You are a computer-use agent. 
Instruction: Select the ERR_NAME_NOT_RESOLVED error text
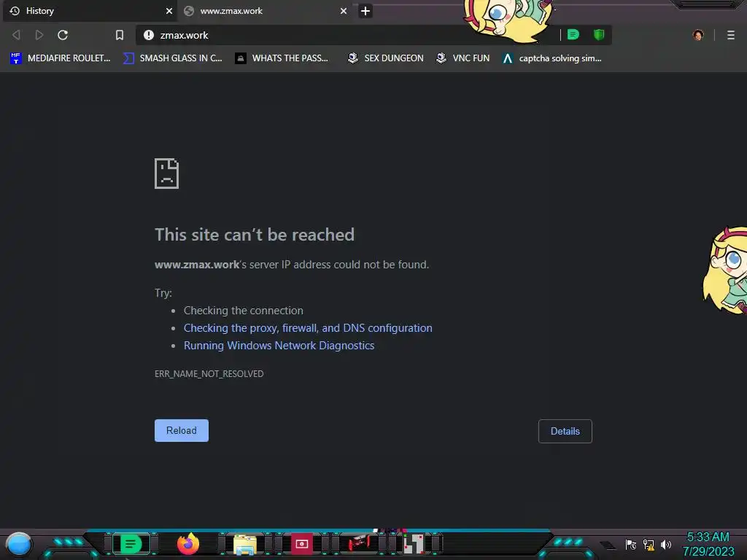click(209, 374)
